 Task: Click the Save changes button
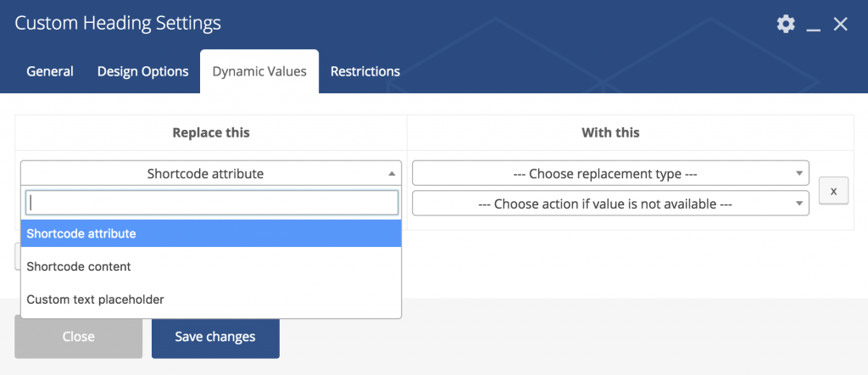(x=215, y=337)
